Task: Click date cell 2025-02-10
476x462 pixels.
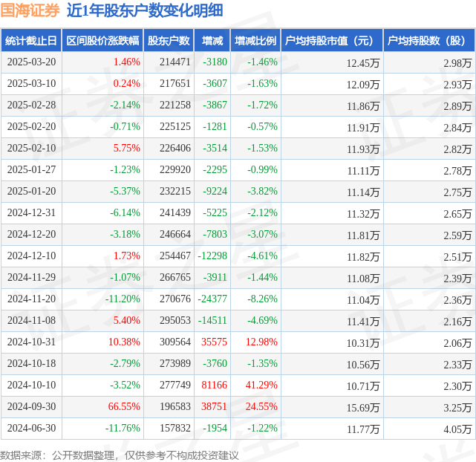Action: pyautogui.click(x=32, y=148)
